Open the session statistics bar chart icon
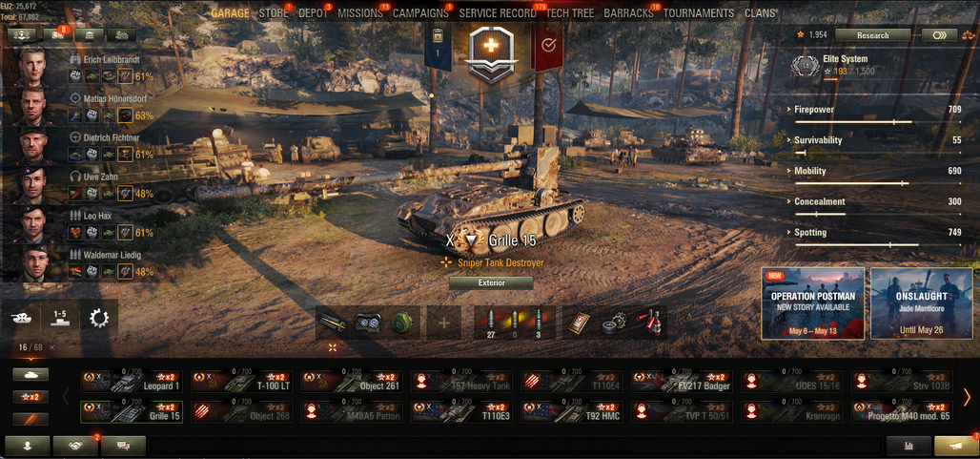Screen dimensions: 980x459 909,446
